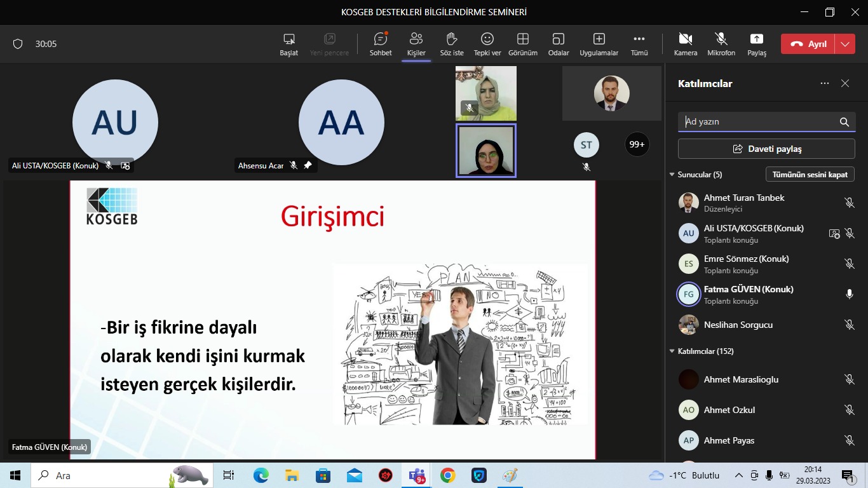Open the Sohbet chat panel
Viewport: 868px width, 488px height.
pos(381,44)
